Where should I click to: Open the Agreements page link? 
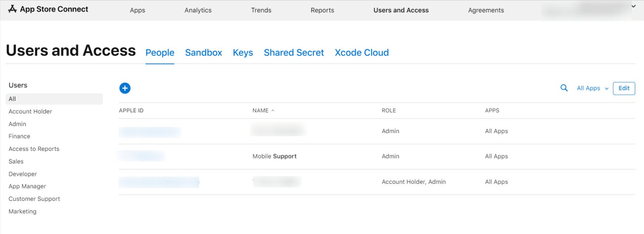pos(486,10)
